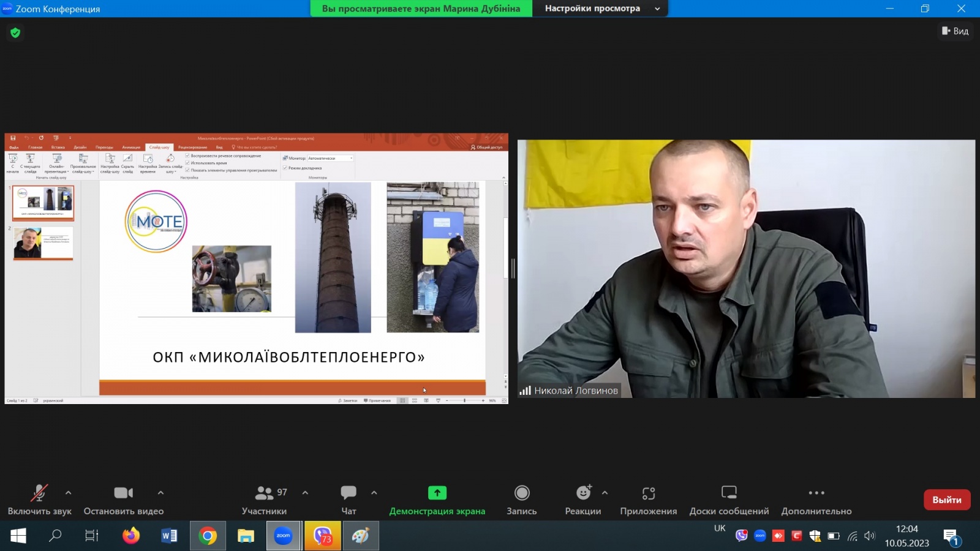Toggle Использовать время checkbox

187,163
